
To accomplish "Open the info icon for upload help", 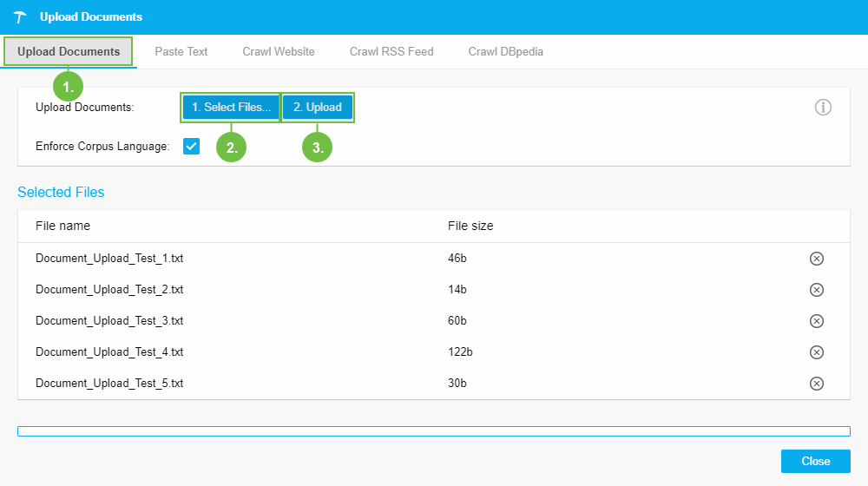I will coord(823,108).
